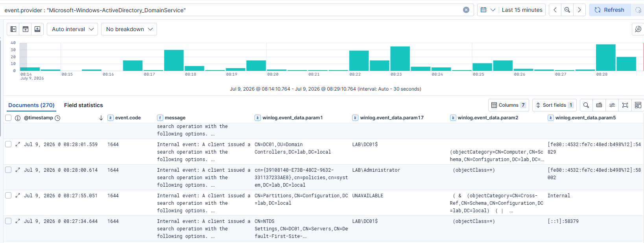The image size is (644, 243).
Task: Click the winlog.event_data.param17 column header
Action: point(391,118)
